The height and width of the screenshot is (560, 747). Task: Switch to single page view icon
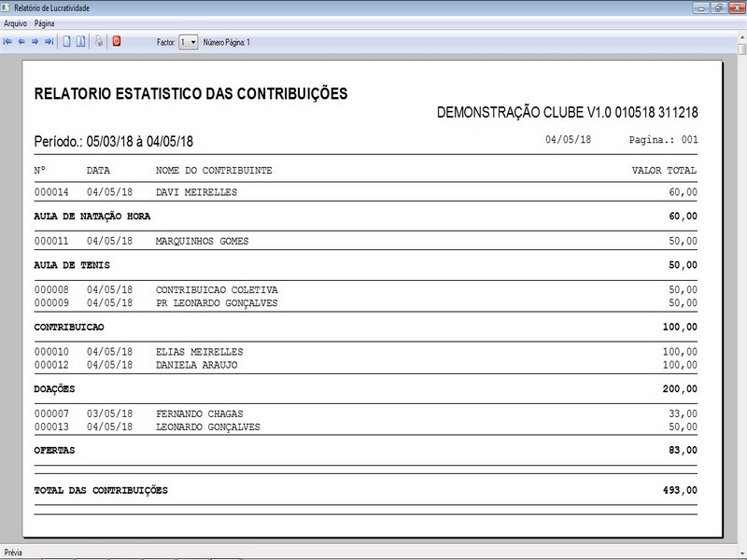[66, 42]
